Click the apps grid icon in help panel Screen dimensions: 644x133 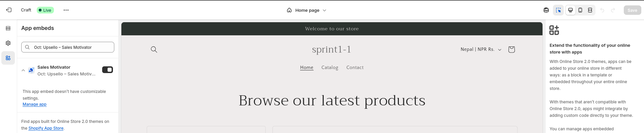pos(554,30)
